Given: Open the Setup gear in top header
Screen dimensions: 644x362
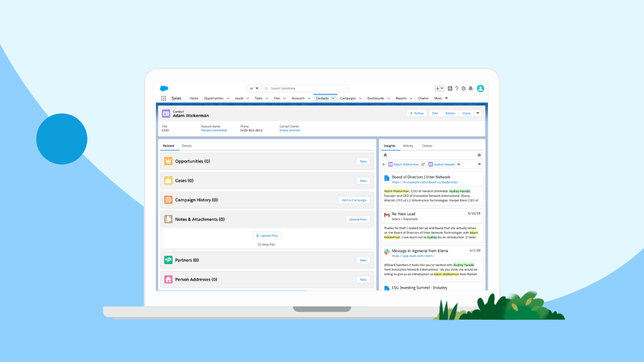Looking at the screenshot, I should coord(464,88).
